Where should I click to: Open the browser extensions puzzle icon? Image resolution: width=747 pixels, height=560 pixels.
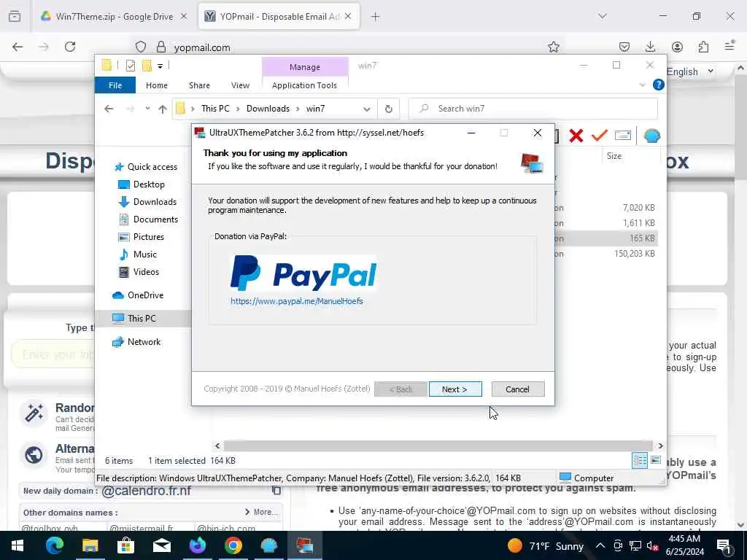(703, 47)
